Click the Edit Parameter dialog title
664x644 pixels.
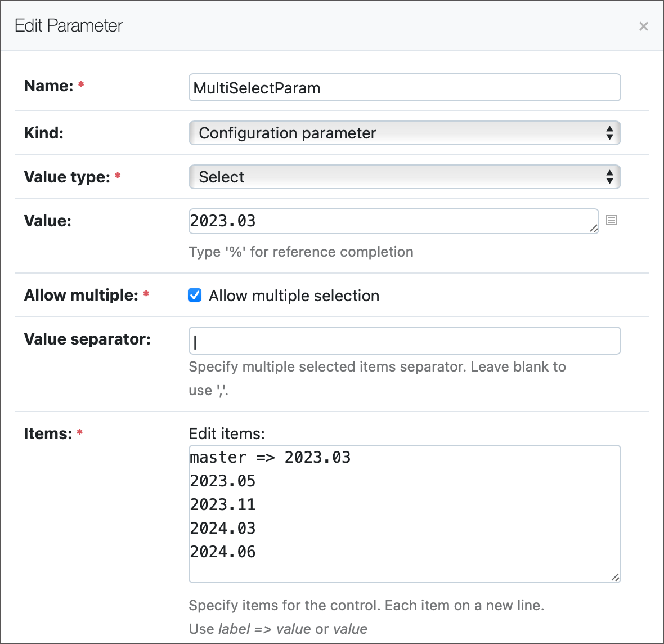click(68, 26)
